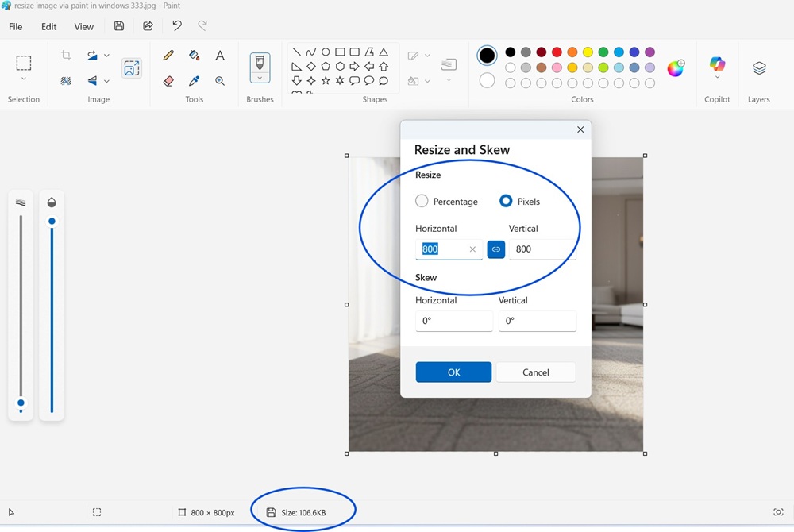Open the View menu
Image resolution: width=794 pixels, height=532 pixels.
pyautogui.click(x=84, y=26)
